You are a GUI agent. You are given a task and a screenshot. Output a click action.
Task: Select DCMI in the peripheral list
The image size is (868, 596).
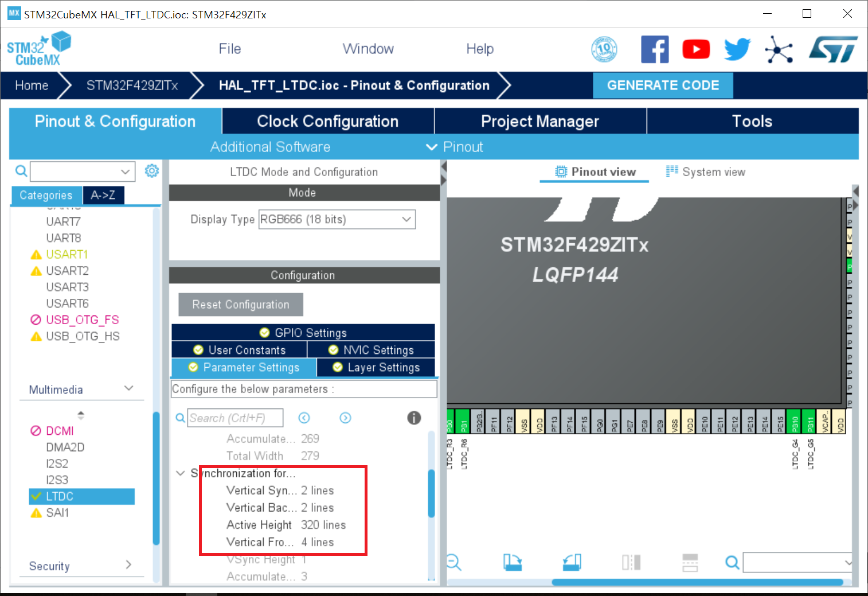(x=60, y=431)
